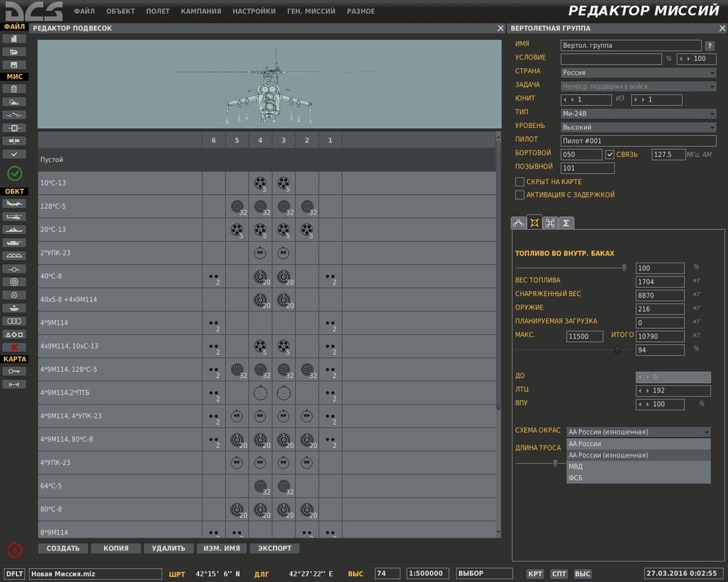
Task: Uncheck the СВЯЗЬ checkbox
Action: coord(610,154)
